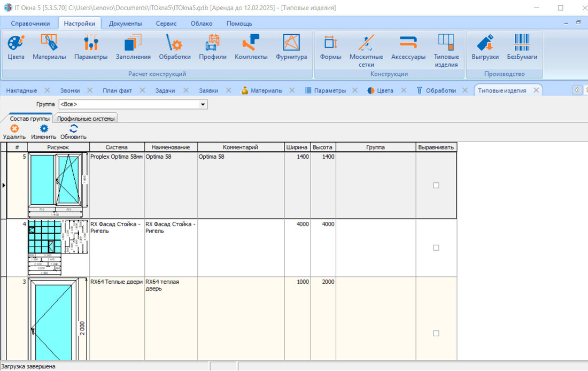
Task: Open the Документы ribbon tab
Action: 125,24
